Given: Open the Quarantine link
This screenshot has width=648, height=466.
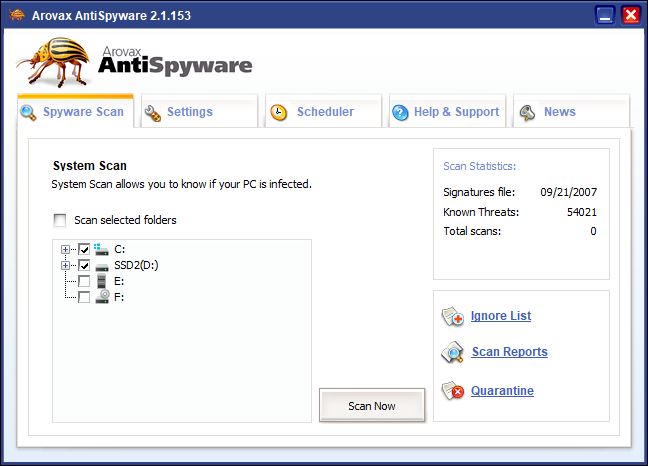Looking at the screenshot, I should pyautogui.click(x=503, y=391).
